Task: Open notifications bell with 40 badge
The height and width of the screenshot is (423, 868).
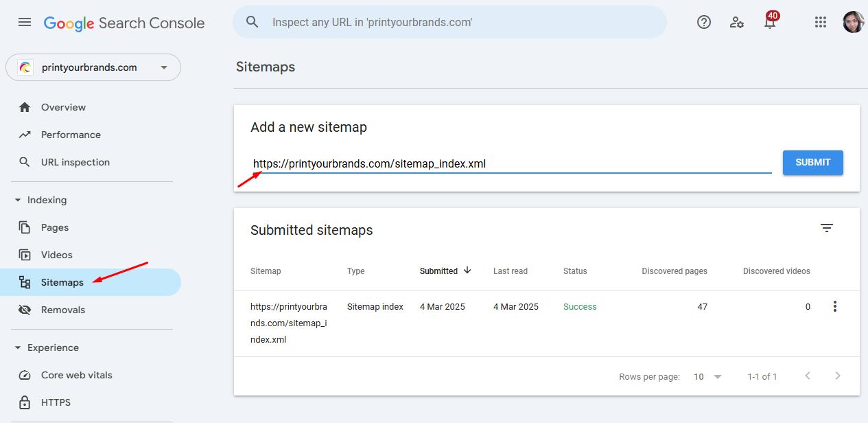Action: (x=771, y=21)
